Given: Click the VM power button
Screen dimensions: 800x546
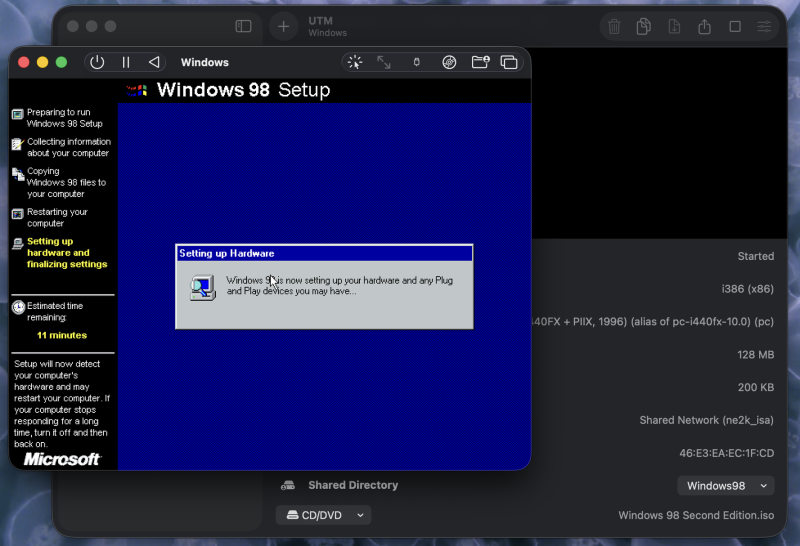Looking at the screenshot, I should 97,62.
